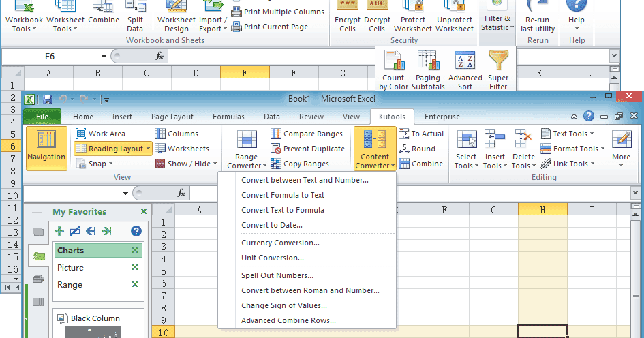Click the More editing tools button

click(621, 149)
